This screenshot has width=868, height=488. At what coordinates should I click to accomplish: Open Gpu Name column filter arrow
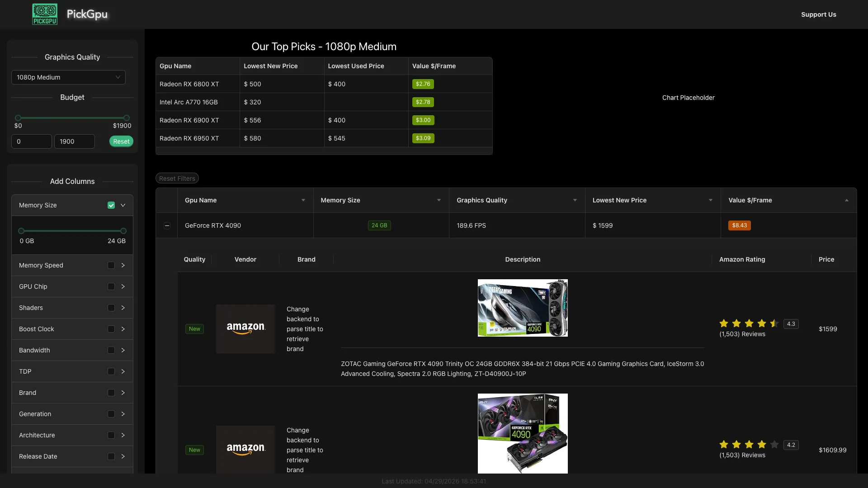303,200
